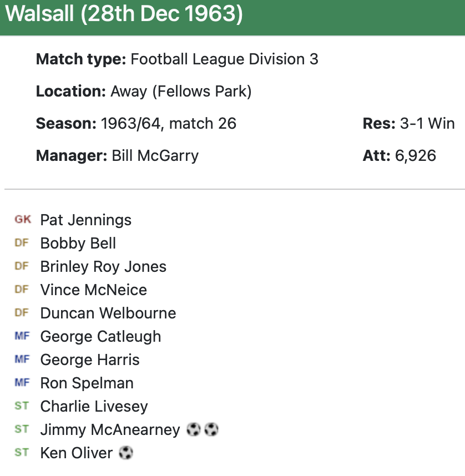
Task: Click the DF icon beside Bobby Bell
Action: 22,243
